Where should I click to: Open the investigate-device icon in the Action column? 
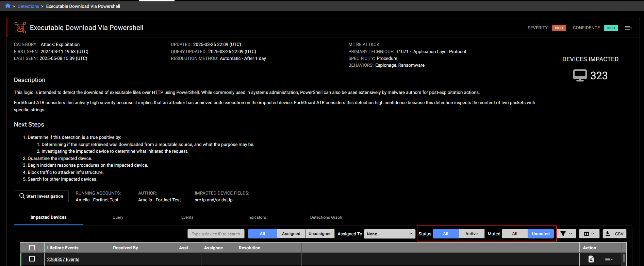point(591,259)
